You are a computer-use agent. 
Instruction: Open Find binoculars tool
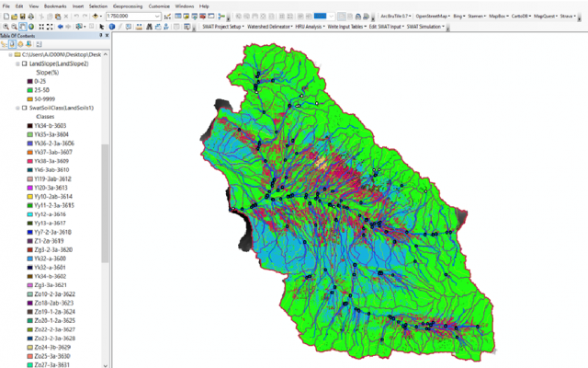coord(149,27)
